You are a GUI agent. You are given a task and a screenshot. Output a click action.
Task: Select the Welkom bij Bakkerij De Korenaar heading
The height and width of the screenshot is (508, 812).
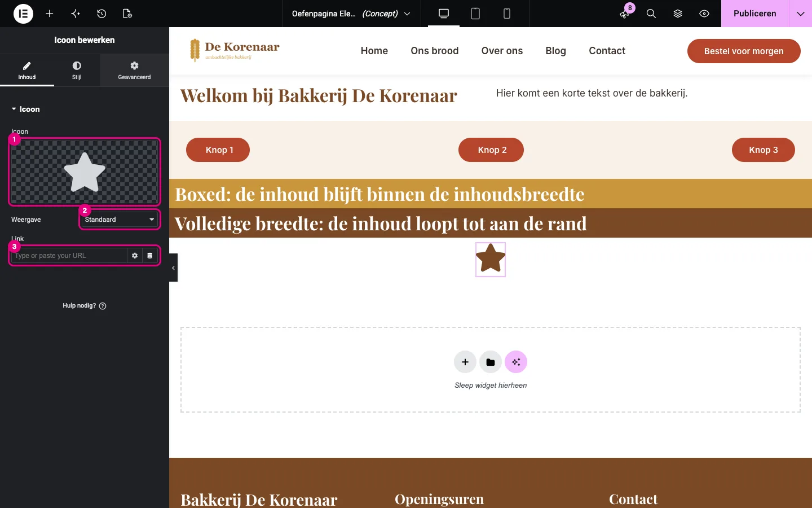point(319,95)
